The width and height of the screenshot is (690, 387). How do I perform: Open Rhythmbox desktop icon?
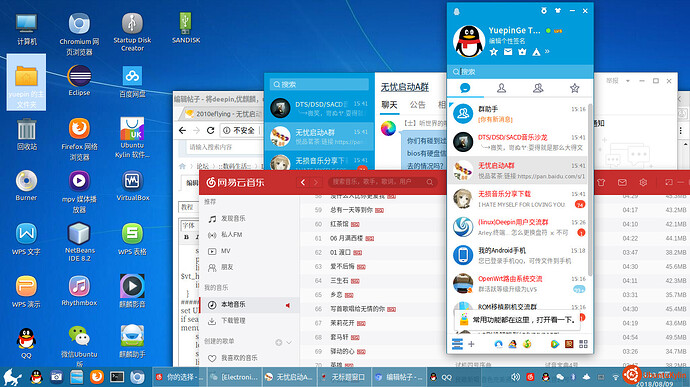click(79, 291)
